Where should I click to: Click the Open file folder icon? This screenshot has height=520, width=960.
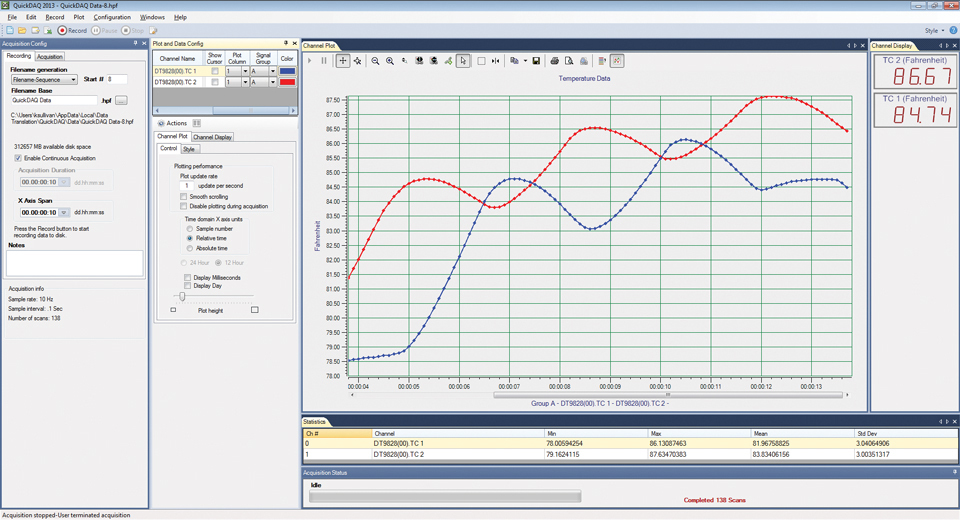(x=22, y=31)
